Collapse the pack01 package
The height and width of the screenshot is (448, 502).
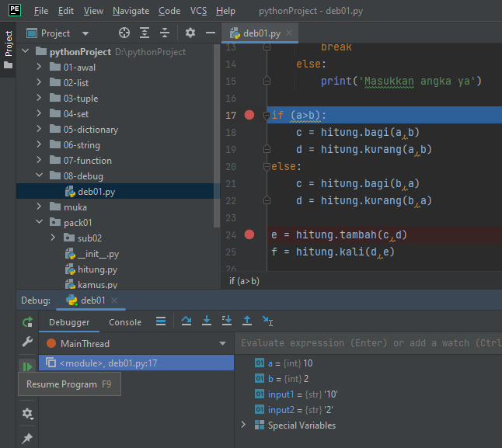pyautogui.click(x=39, y=222)
